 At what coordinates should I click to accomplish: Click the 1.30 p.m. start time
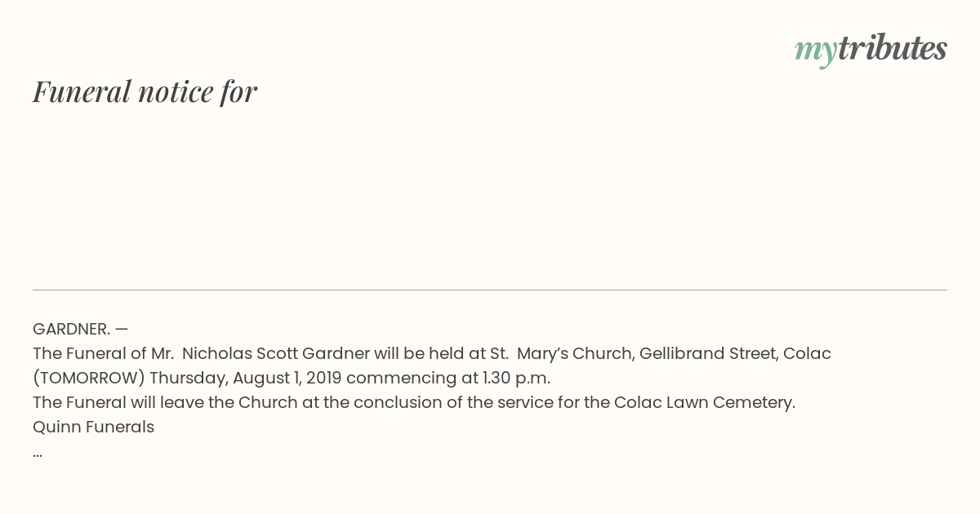[x=517, y=378]
